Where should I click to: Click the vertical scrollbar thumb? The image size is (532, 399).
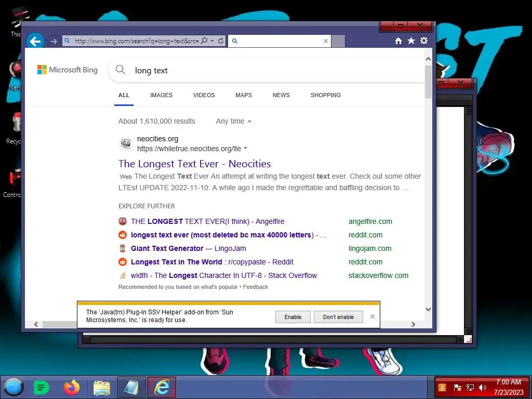pos(428,82)
